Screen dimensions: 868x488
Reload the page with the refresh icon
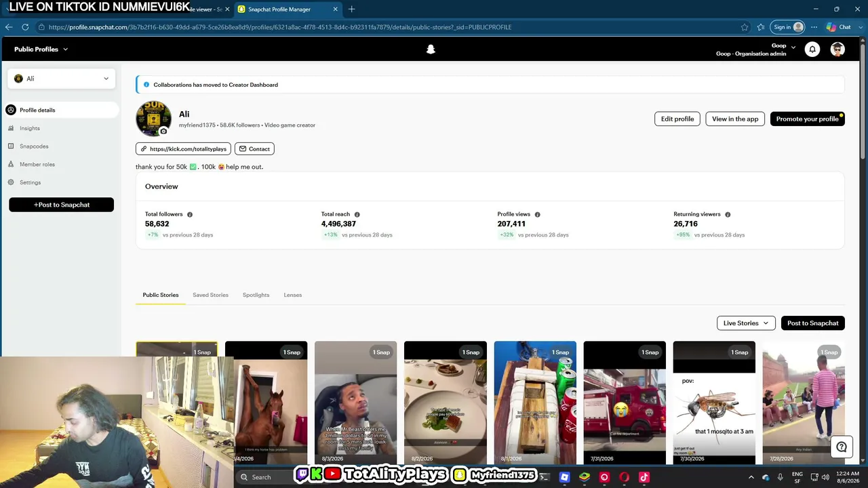coord(25,27)
